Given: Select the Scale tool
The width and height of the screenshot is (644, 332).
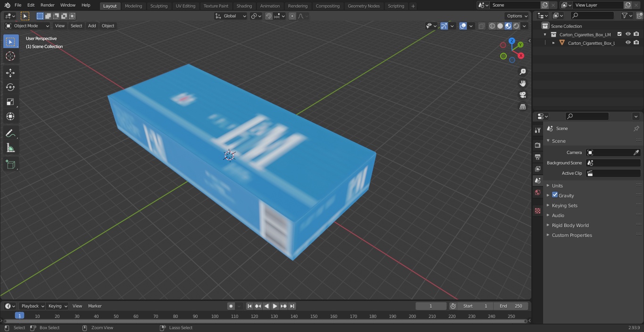Looking at the screenshot, I should click(x=10, y=102).
